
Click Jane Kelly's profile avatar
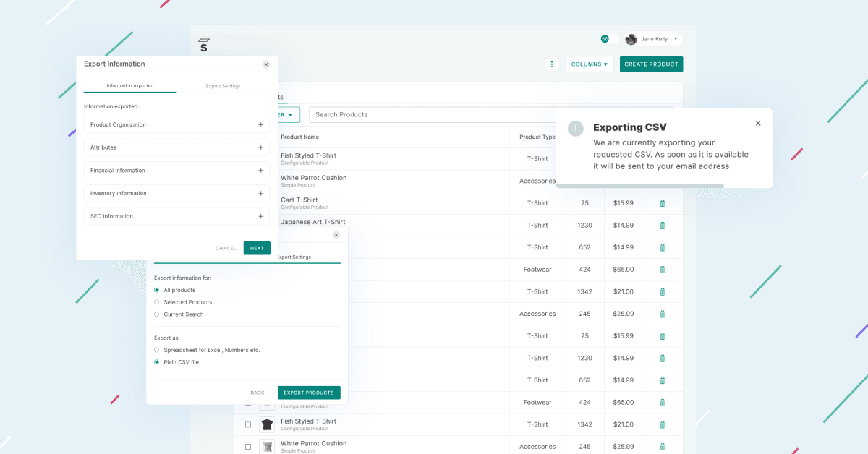tap(630, 38)
